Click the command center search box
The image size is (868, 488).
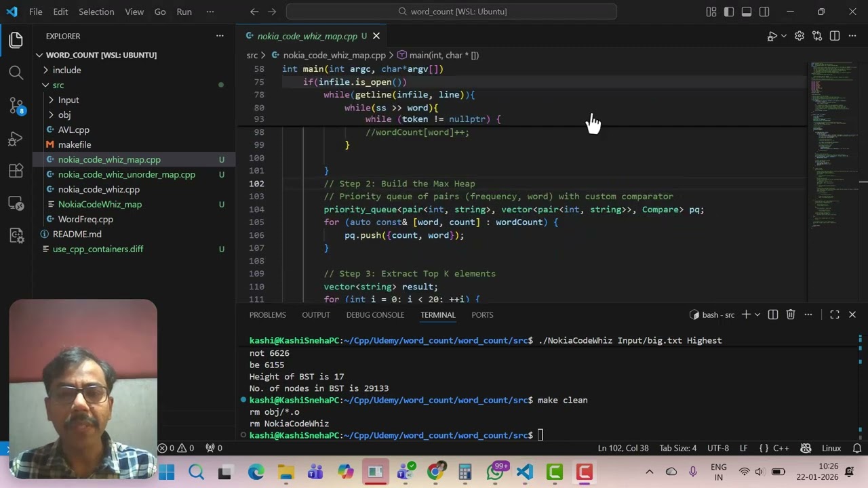click(452, 12)
